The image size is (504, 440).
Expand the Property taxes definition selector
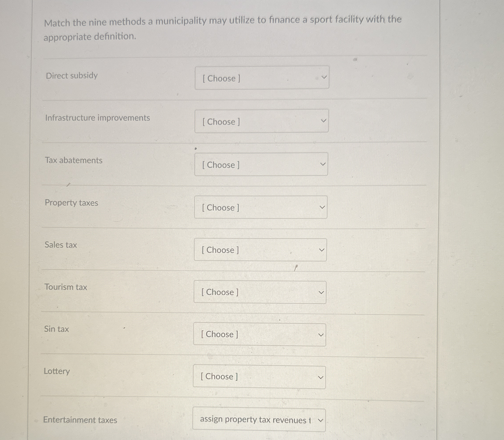[261, 208]
